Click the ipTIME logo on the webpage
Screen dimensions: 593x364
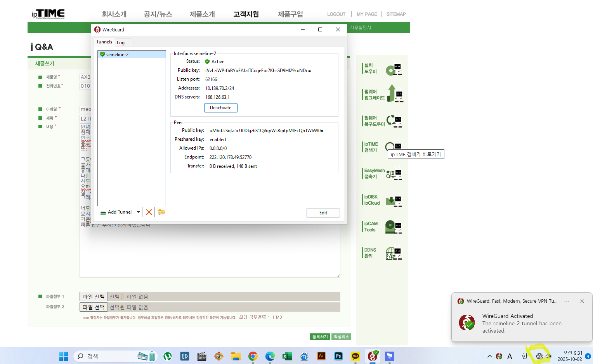pos(48,14)
